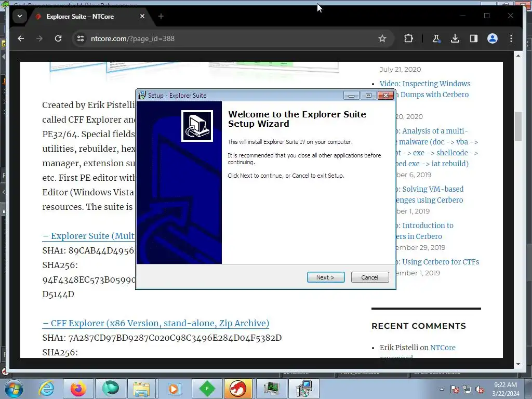Bookmark this page with the star icon
Screen dimensions: 532x399
coord(382,38)
